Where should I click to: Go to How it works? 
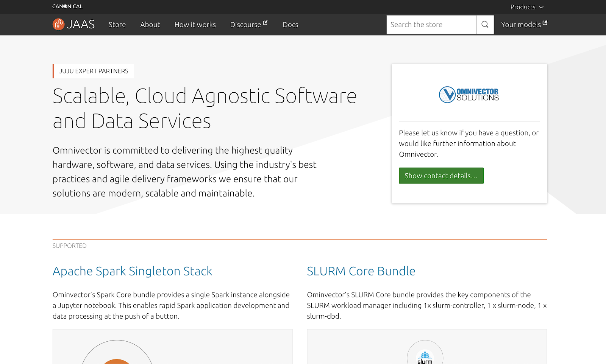tap(195, 25)
